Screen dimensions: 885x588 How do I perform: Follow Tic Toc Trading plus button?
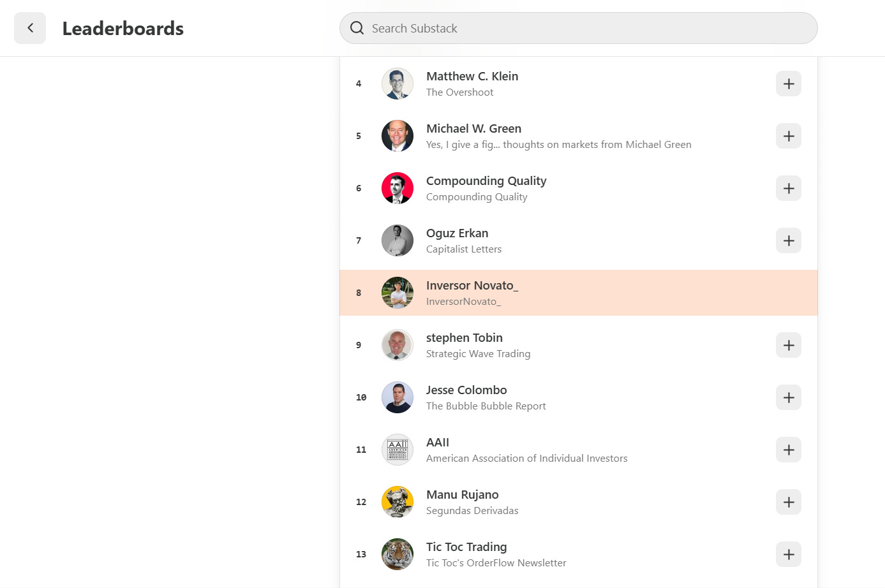point(789,554)
